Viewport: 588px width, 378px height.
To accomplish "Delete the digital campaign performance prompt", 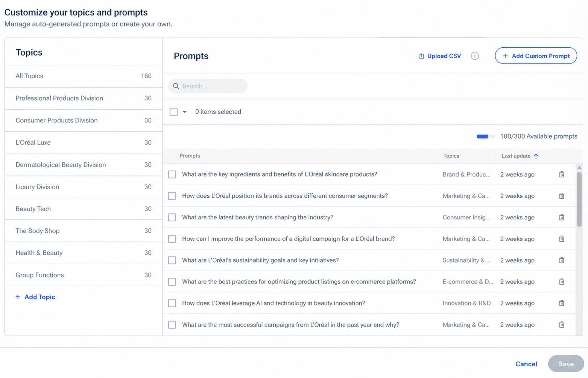I will [562, 239].
